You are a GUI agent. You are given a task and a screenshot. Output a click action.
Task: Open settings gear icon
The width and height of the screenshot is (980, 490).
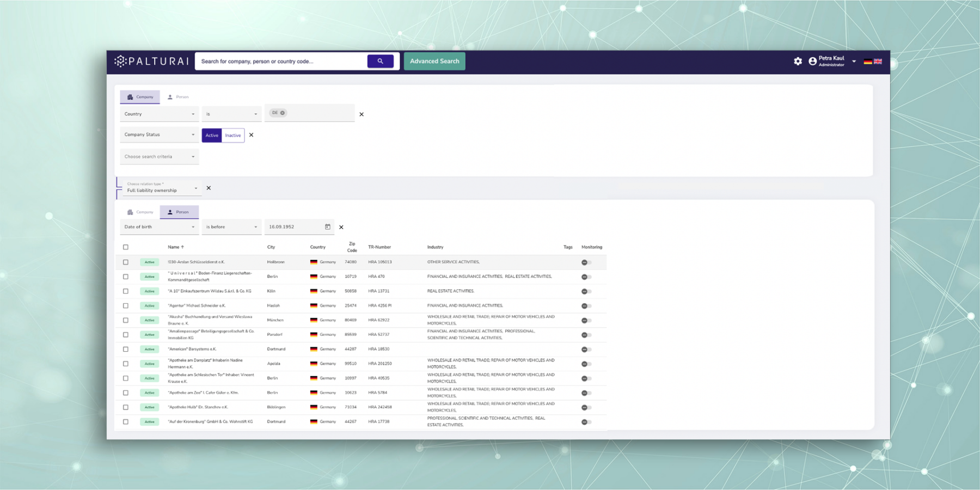[798, 62]
